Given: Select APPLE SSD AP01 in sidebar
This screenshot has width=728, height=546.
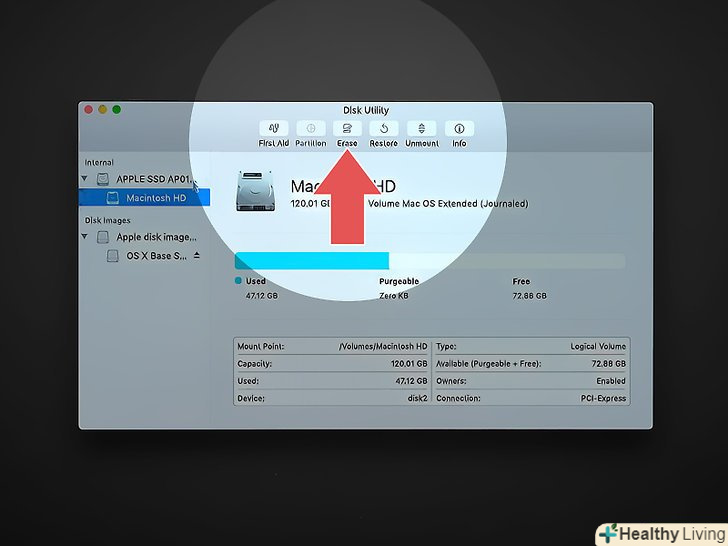Looking at the screenshot, I should coord(144,179).
